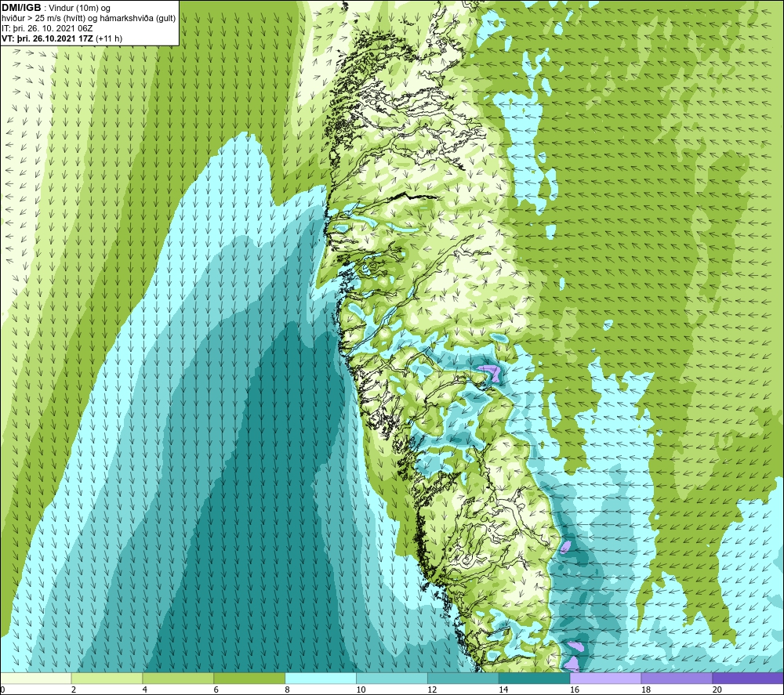The width and height of the screenshot is (784, 695).
Task: Click the legend scale label '6'
Action: tap(216, 690)
